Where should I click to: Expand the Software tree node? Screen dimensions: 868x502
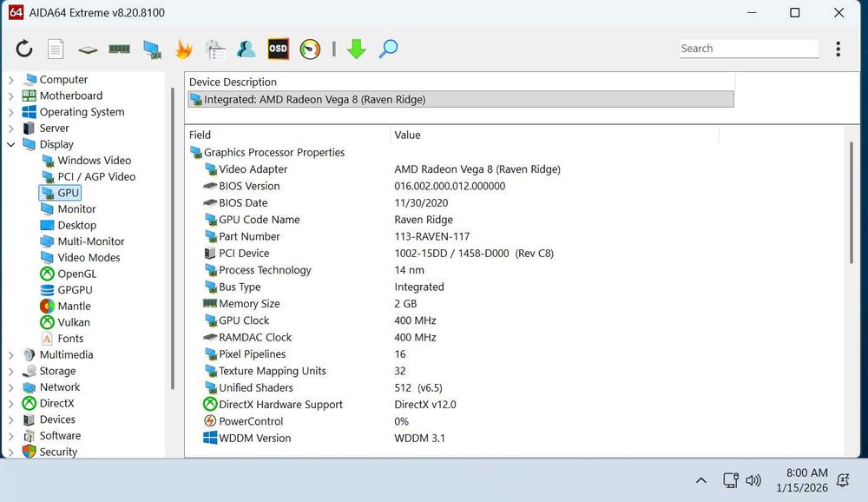click(x=10, y=435)
